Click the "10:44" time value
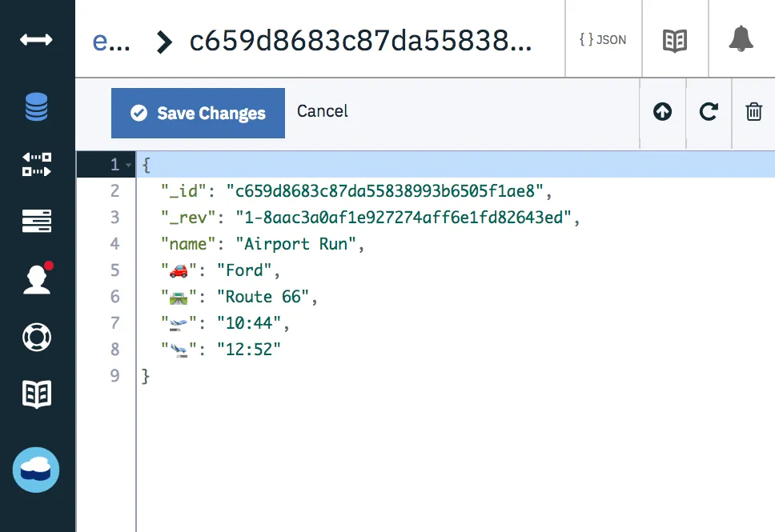This screenshot has width=775, height=532. coord(249,323)
